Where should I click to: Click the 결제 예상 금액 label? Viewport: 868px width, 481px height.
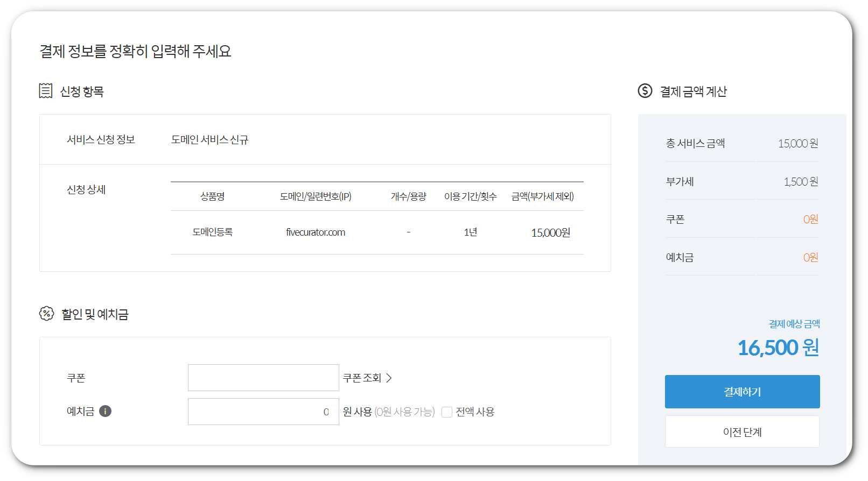coord(794,324)
